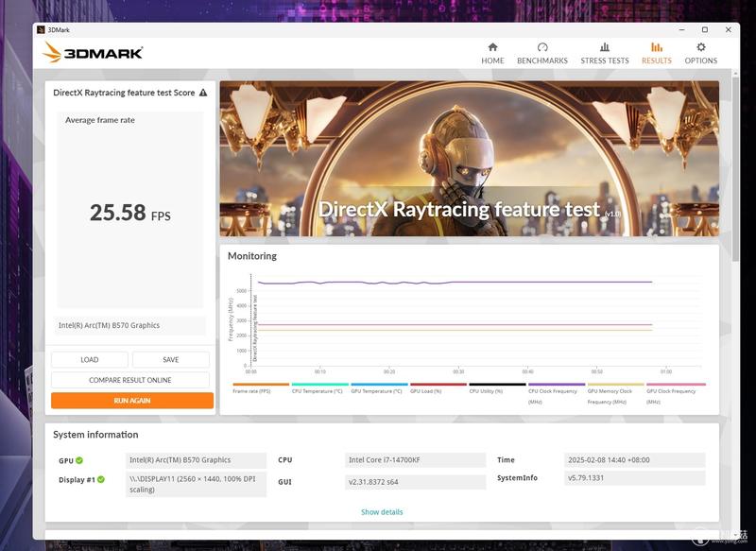Image resolution: width=756 pixels, height=551 pixels.
Task: Click COMPARE RESULT ONLINE button
Action: click(130, 380)
